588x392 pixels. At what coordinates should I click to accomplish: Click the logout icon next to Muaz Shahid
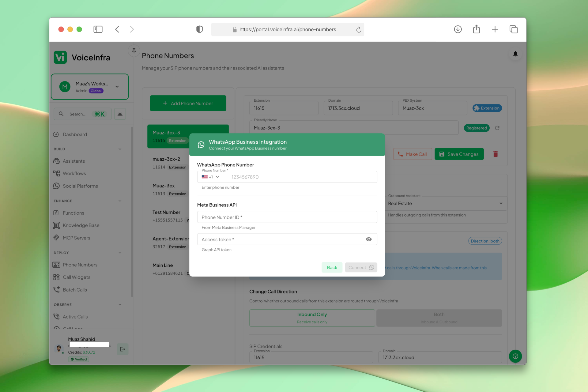123,349
